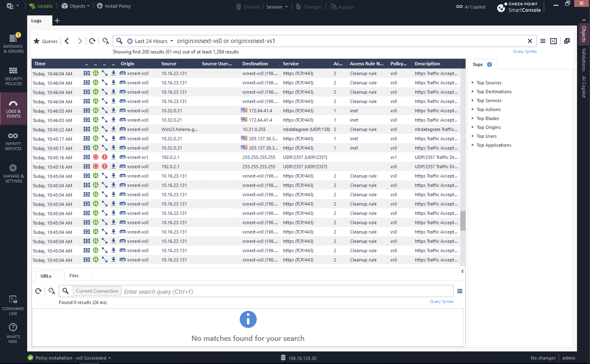Refresh the log query results

click(92, 41)
